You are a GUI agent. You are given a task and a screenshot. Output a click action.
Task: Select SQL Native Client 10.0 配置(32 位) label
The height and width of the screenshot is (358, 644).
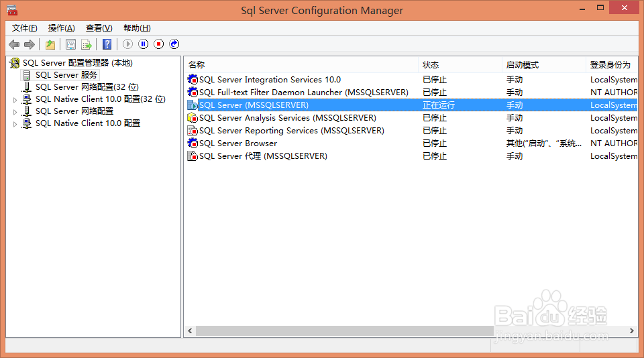(100, 99)
